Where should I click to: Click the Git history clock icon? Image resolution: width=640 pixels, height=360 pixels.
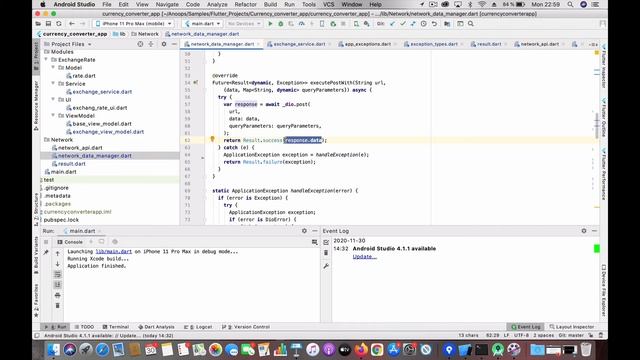424,24
